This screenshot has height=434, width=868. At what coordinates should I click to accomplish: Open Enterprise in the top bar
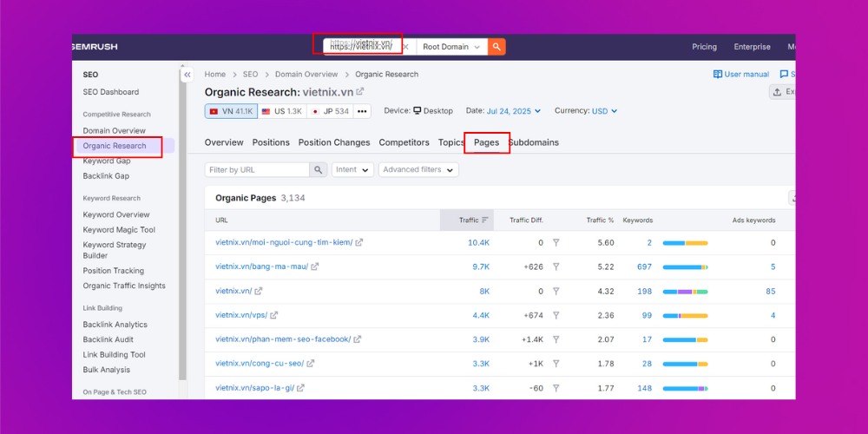752,47
